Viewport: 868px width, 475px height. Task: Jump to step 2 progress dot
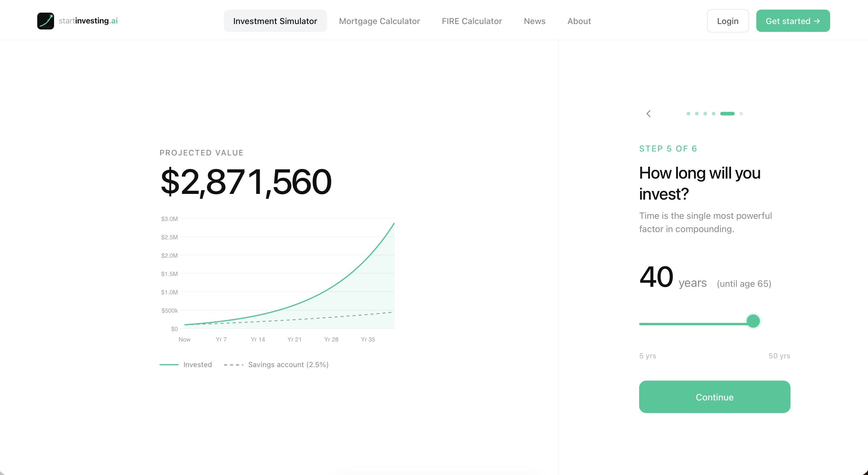(x=697, y=114)
